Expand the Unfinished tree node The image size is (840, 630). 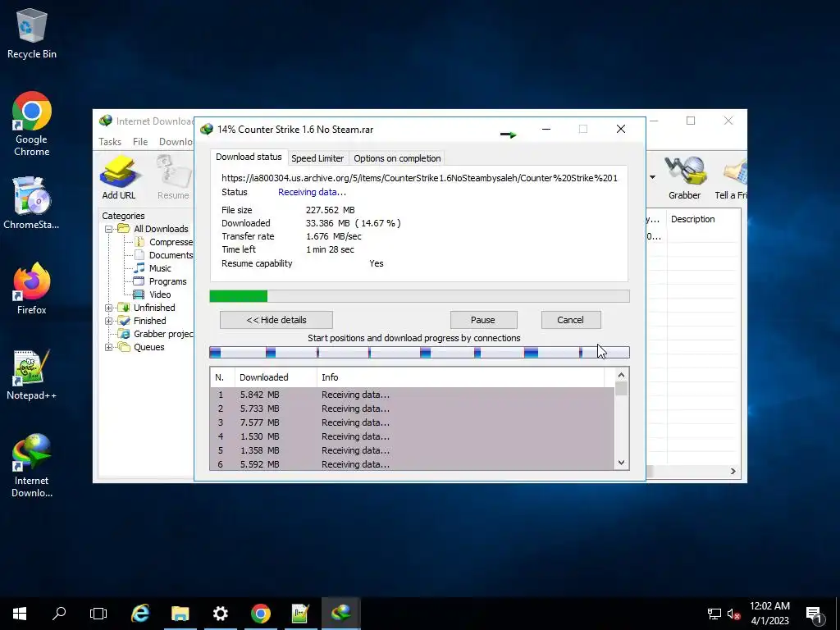(109, 308)
